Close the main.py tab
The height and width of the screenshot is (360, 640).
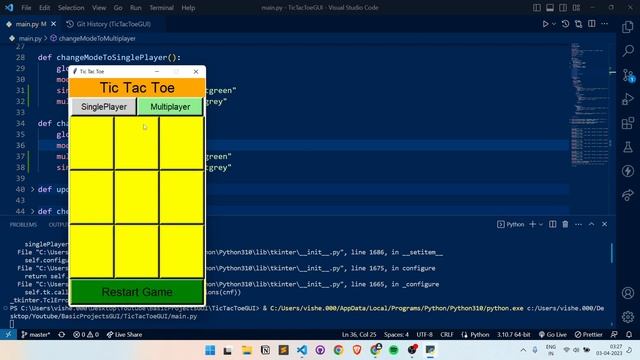point(53,24)
